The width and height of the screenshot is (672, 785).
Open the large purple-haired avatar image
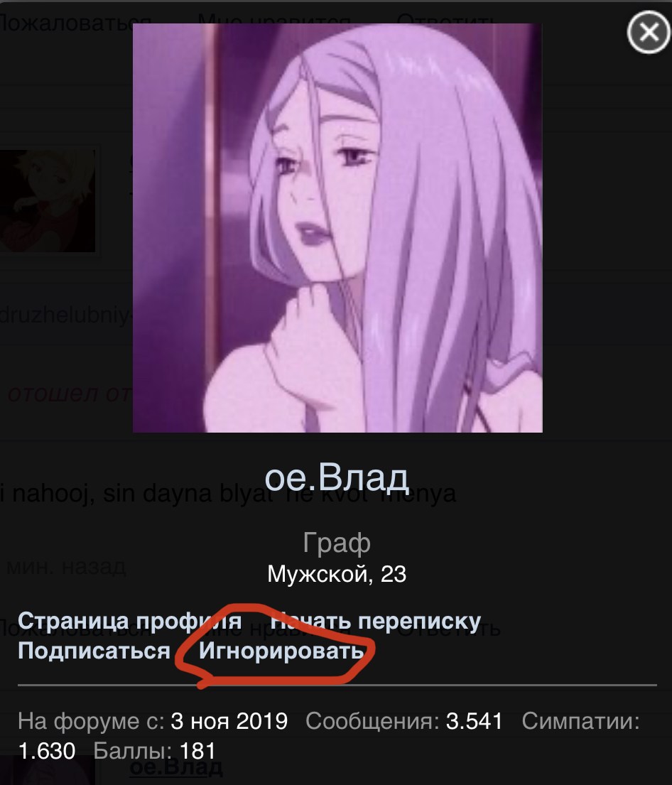[x=337, y=228]
